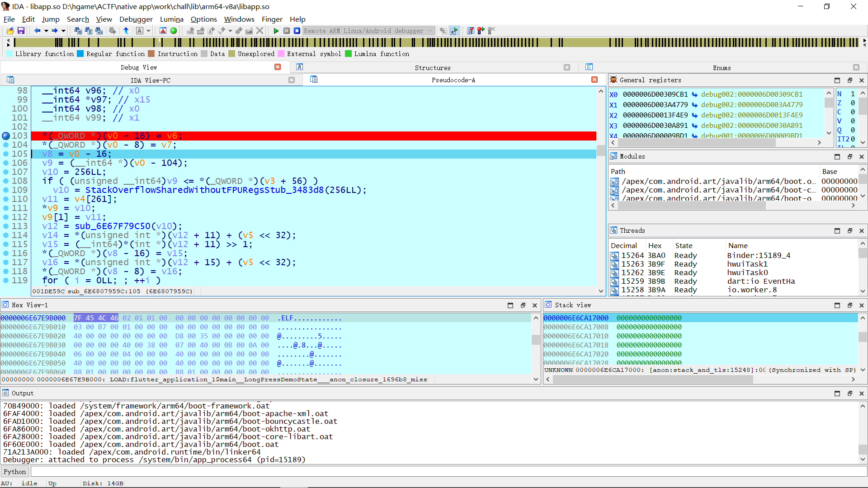
Task: Open the Remote ARM Linux/Android debugger dropdown
Action: 429,31
